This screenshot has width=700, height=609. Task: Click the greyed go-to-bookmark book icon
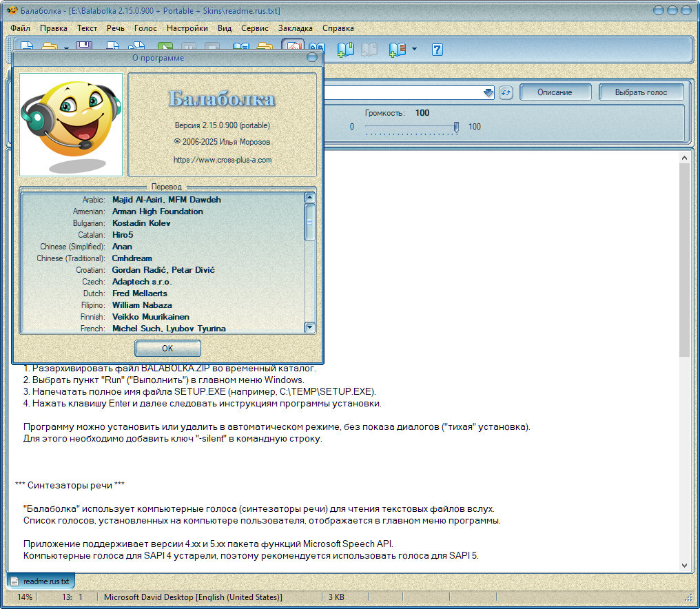pos(369,50)
